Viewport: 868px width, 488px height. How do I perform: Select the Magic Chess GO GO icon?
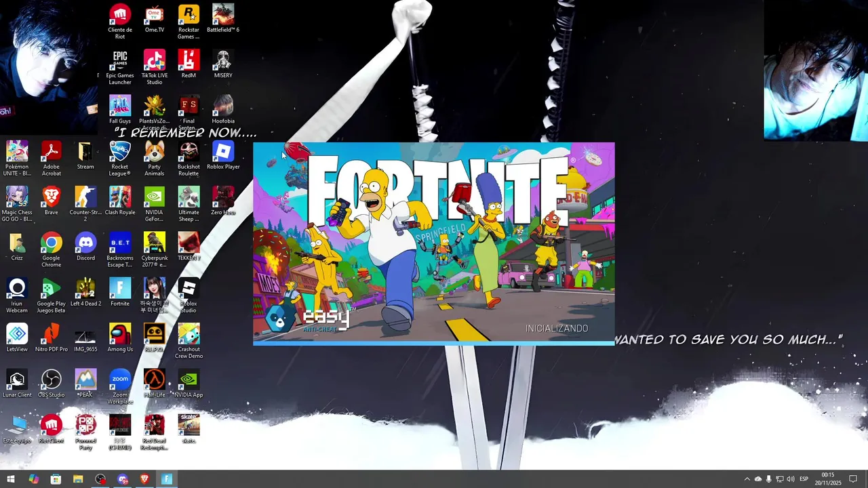(17, 204)
